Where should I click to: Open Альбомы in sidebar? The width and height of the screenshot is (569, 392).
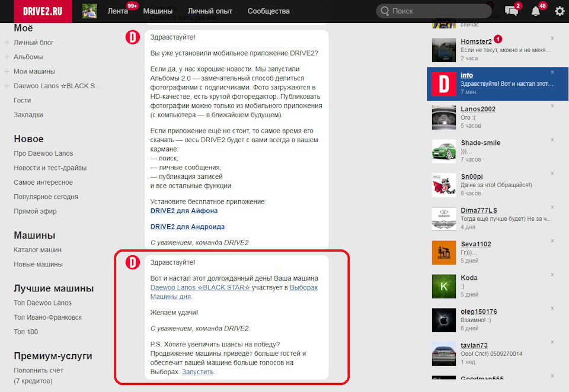point(28,57)
